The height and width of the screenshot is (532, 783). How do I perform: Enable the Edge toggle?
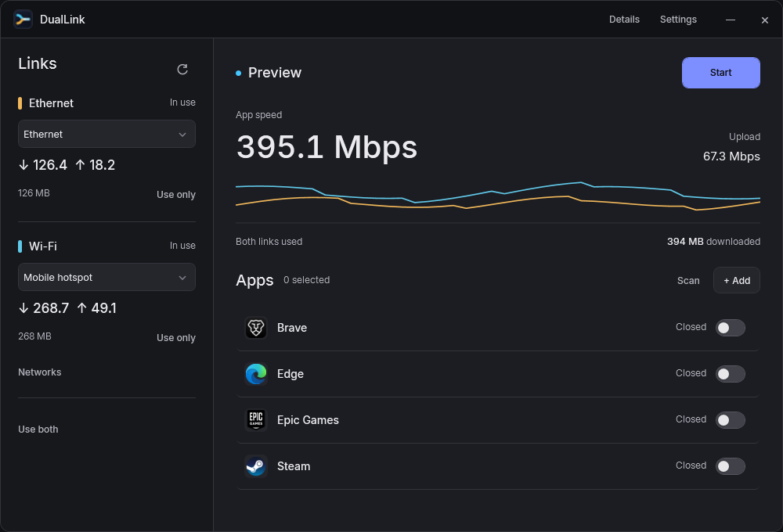[730, 374]
